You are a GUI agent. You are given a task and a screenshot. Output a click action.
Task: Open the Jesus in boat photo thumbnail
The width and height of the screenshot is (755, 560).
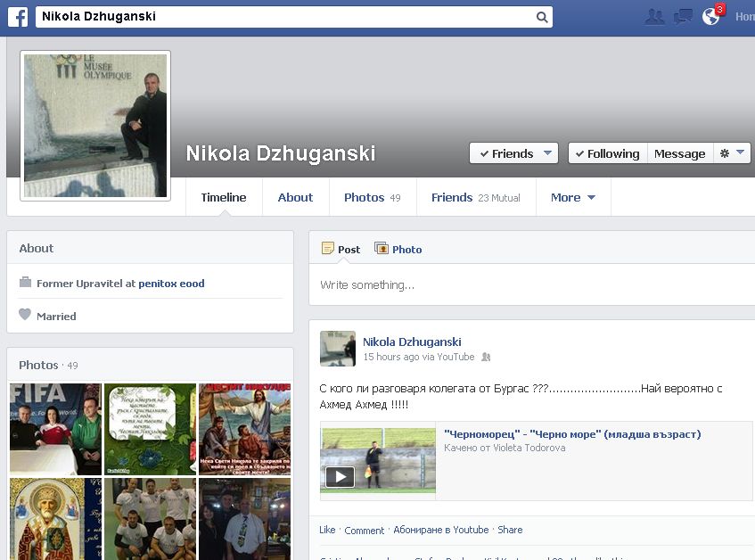pyautogui.click(x=245, y=429)
